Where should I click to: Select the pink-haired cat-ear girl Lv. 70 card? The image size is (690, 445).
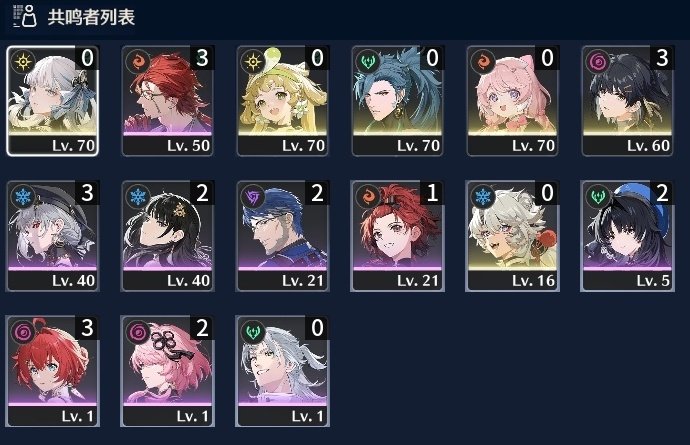pyautogui.click(x=512, y=101)
